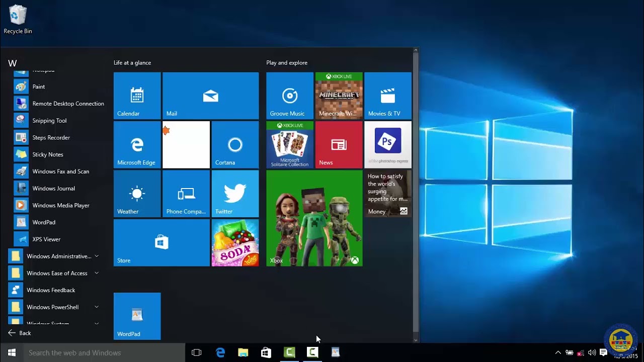Click the network status tray icon
The height and width of the screenshot is (362, 644).
tap(581, 352)
